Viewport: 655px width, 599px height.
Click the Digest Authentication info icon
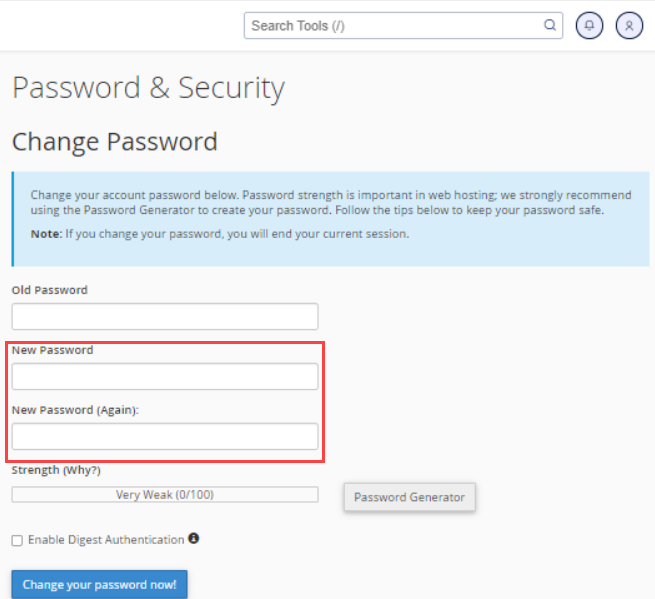(194, 539)
